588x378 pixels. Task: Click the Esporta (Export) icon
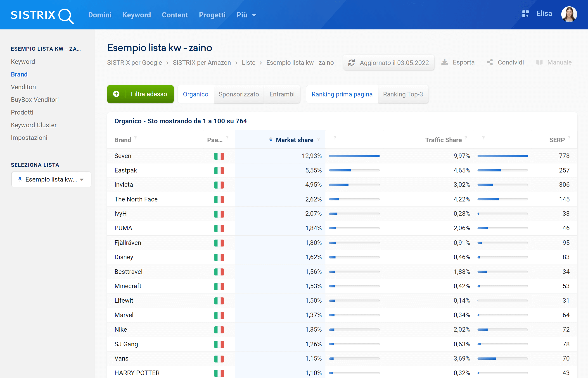point(446,63)
